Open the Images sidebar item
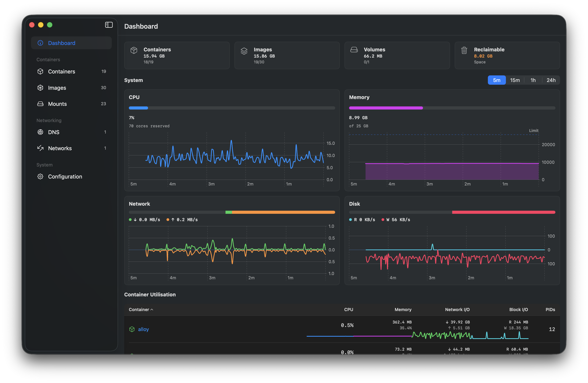The height and width of the screenshot is (383, 588). [71, 88]
